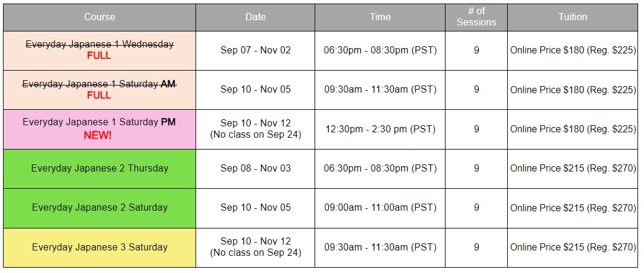The width and height of the screenshot is (644, 273).
Task: Click the Sep 07 - Nov 02 date cell
Action: click(255, 50)
